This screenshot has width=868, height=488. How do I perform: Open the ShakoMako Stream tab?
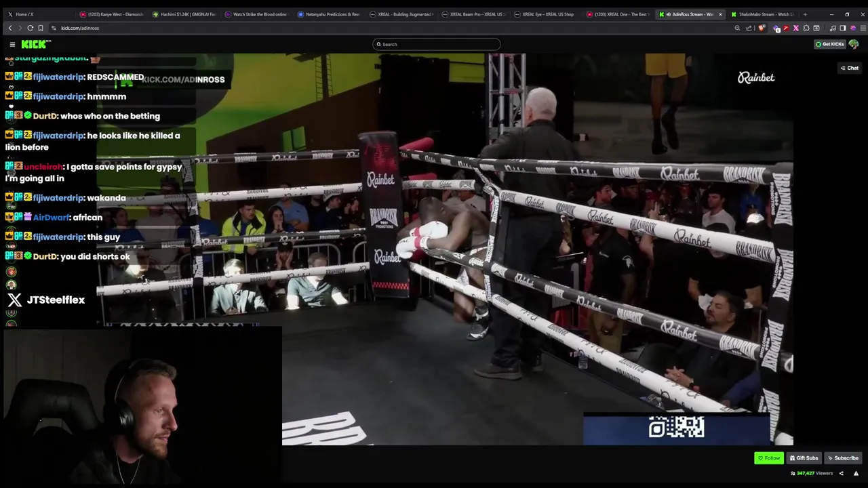coord(764,14)
